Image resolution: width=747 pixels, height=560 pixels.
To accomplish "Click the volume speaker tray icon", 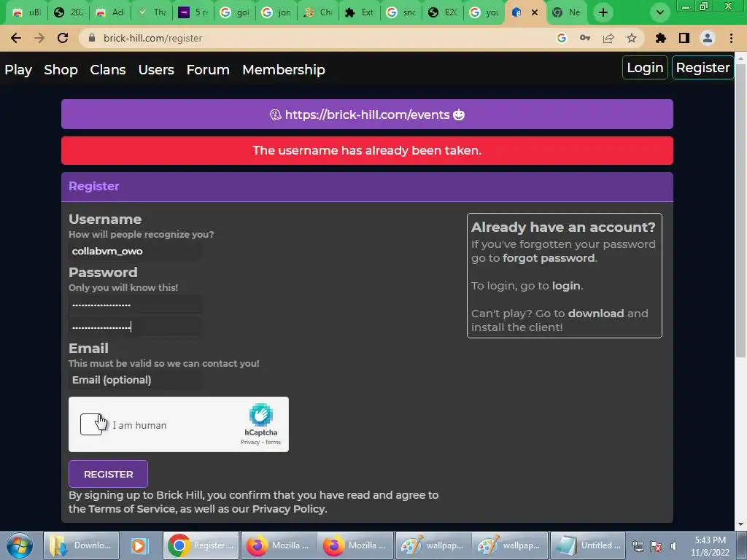I will [673, 546].
